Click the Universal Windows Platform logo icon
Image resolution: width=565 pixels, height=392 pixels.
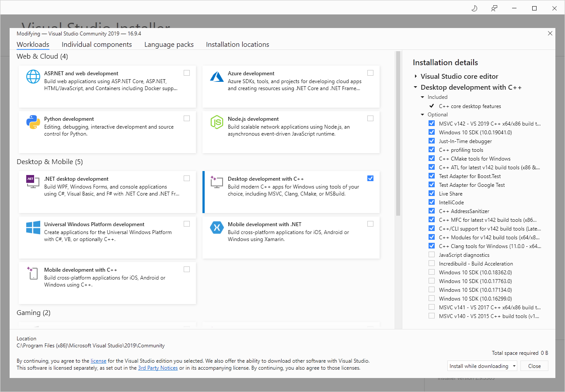pos(33,227)
